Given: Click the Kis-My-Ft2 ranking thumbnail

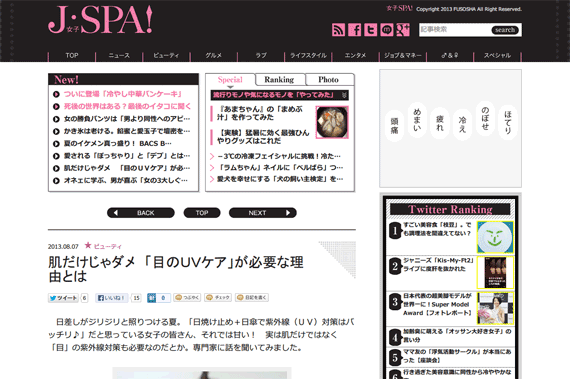Looking at the screenshot, I should coord(495,273).
